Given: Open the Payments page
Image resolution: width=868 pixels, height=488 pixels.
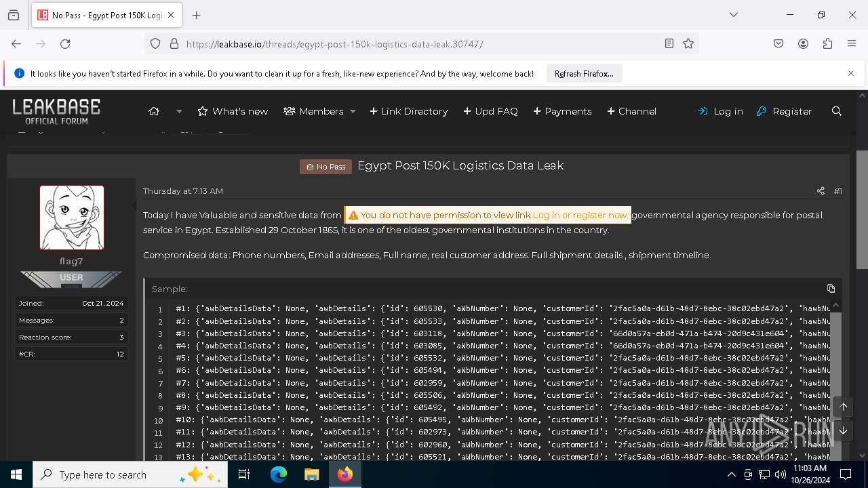Looking at the screenshot, I should click(x=562, y=111).
